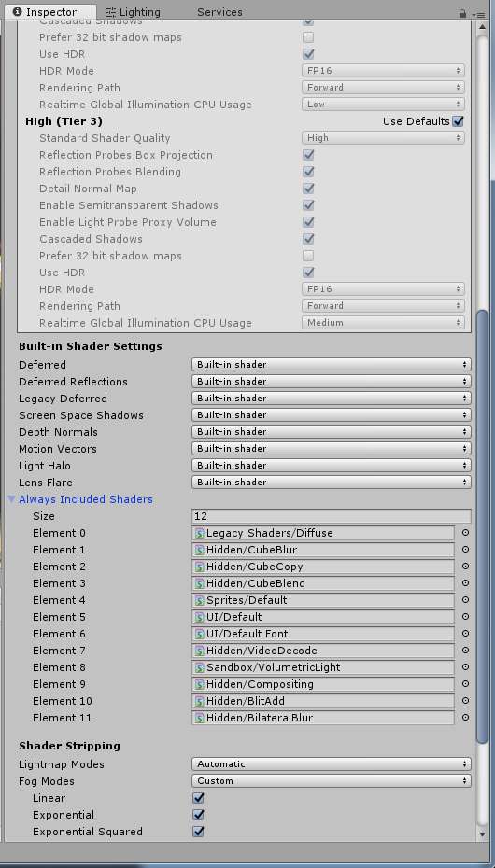Viewport: 495px width, 868px height.
Task: Click the shader icon of Hidden/CubeBlur
Action: pyautogui.click(x=199, y=550)
